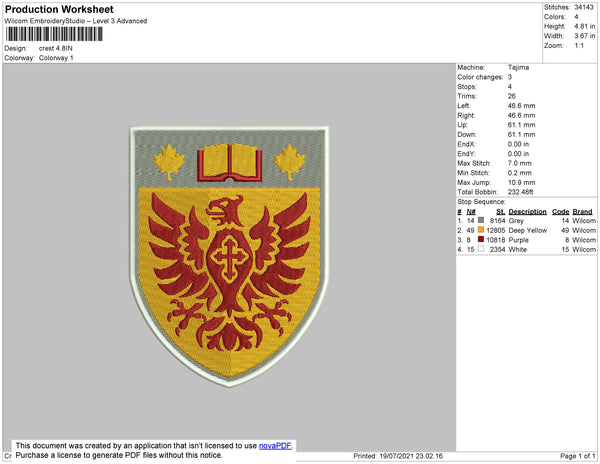Viewport: 600px width, 464px height.
Task: Click the Up value 61.1 mm
Action: tap(522, 125)
